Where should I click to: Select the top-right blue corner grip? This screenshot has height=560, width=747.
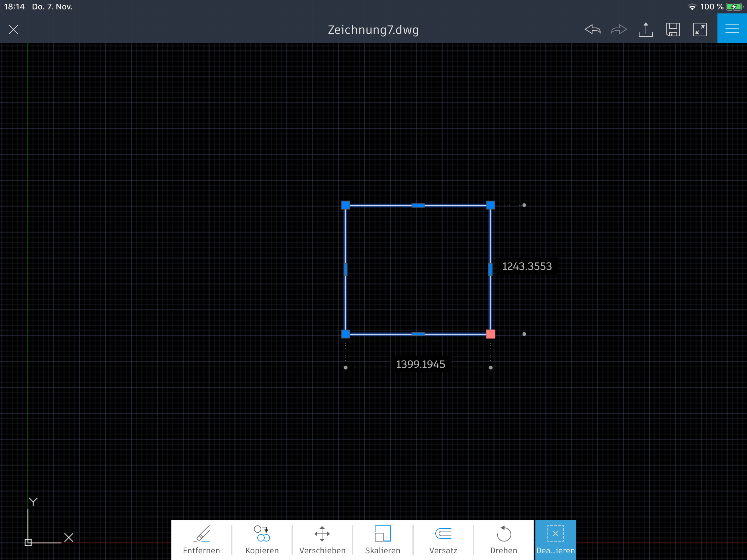pyautogui.click(x=490, y=205)
